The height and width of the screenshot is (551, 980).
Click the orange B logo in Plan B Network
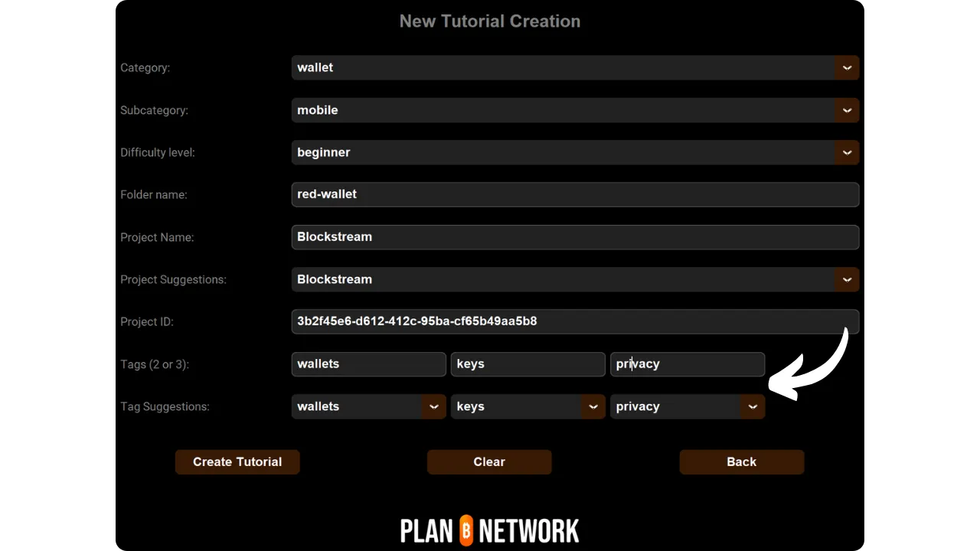[x=467, y=529]
